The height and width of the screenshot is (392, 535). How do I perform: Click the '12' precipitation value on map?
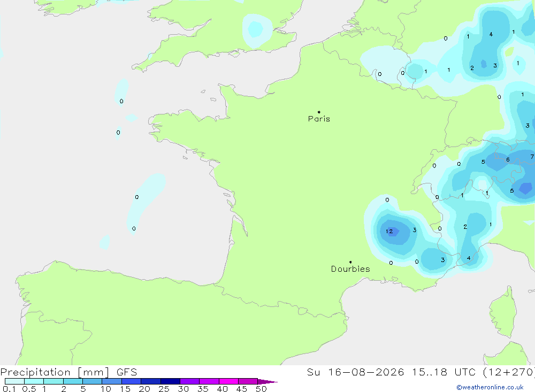(389, 232)
